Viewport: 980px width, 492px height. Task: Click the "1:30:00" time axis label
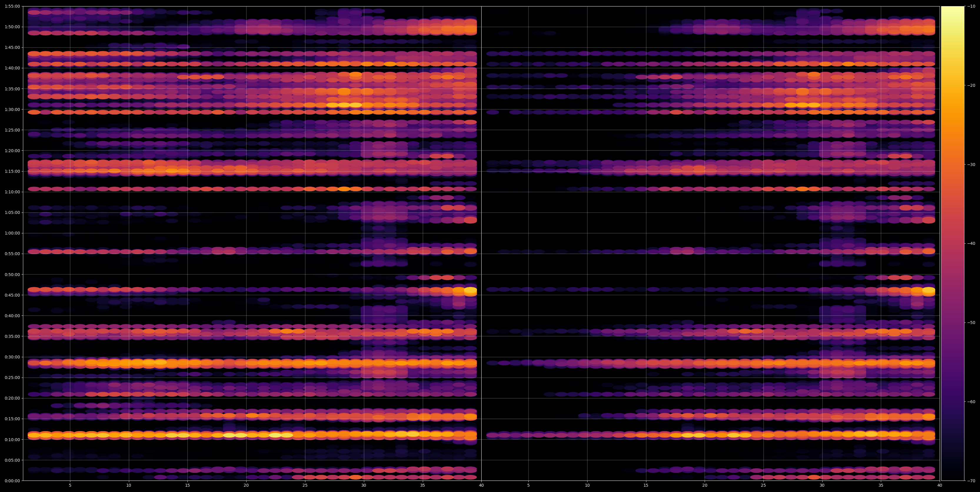pyautogui.click(x=13, y=109)
